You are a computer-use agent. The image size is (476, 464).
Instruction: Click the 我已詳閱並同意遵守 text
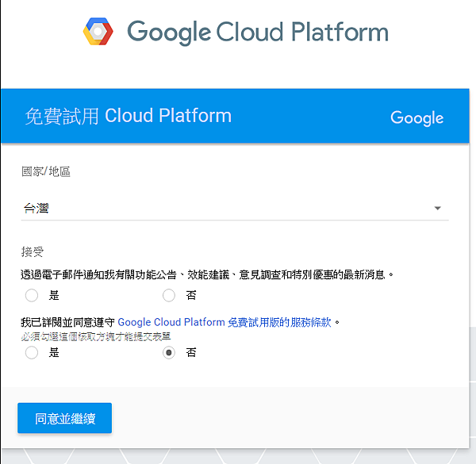[67, 322]
